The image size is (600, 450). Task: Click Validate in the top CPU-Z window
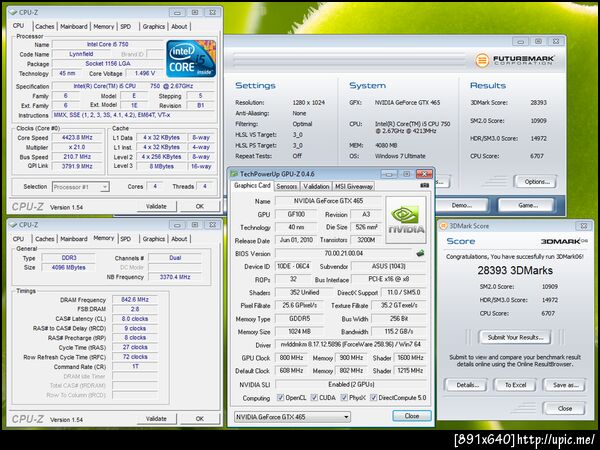tap(157, 206)
